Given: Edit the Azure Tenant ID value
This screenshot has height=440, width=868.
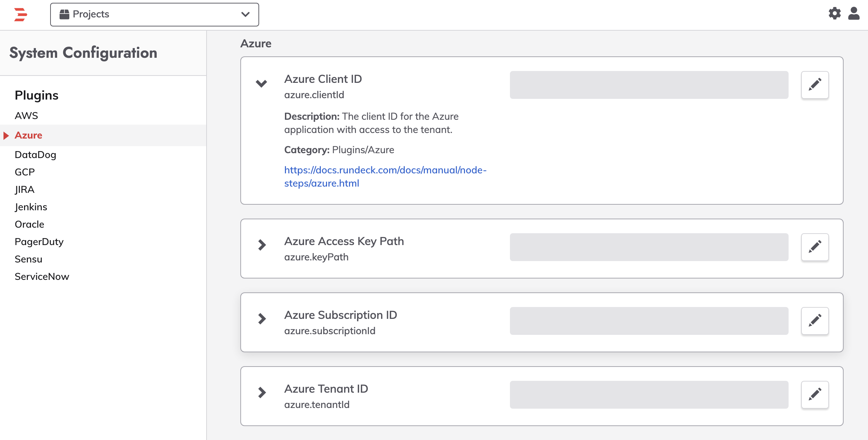Looking at the screenshot, I should point(815,395).
